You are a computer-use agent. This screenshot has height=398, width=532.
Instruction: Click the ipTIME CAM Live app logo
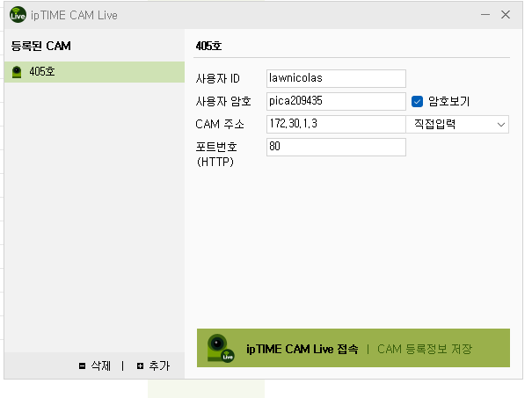[18, 15]
